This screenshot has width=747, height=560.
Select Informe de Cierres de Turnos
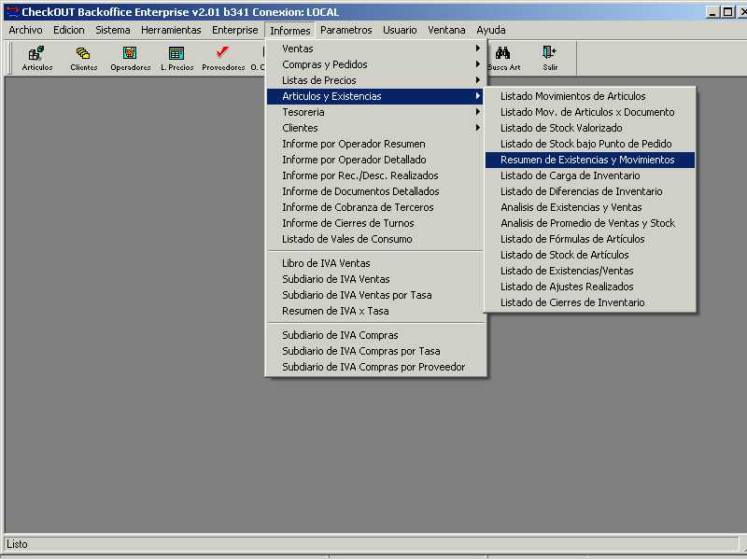374,223
